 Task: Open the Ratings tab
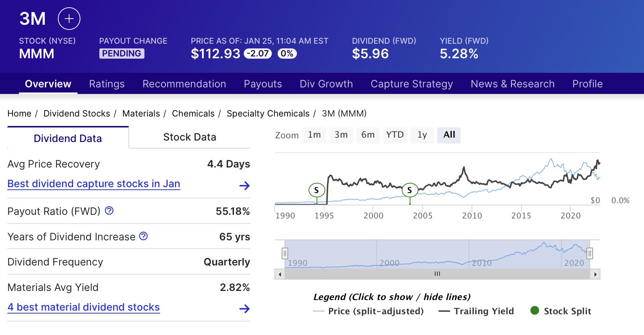[107, 84]
